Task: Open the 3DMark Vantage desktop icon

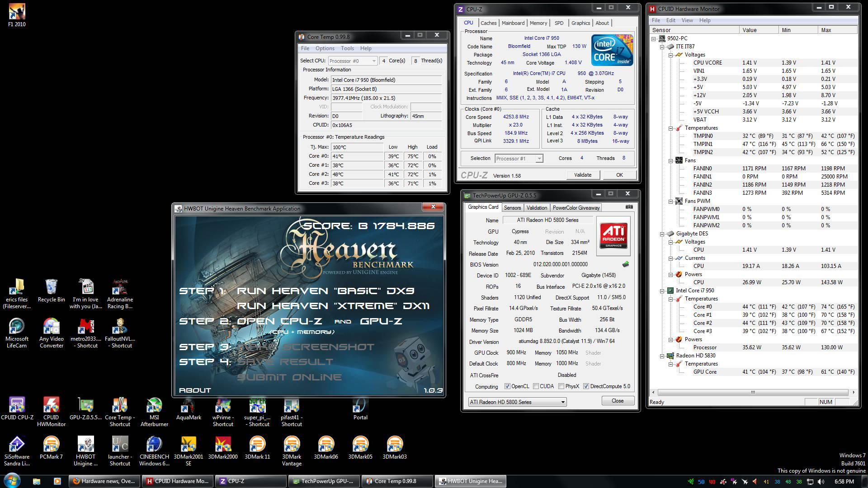Action: pyautogui.click(x=292, y=451)
